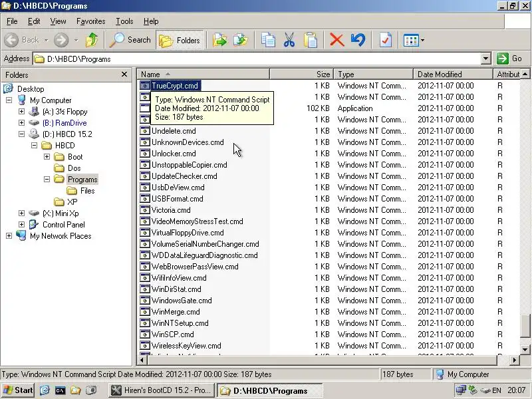Sort by the Size column header
This screenshot has height=399, width=532.
point(302,74)
